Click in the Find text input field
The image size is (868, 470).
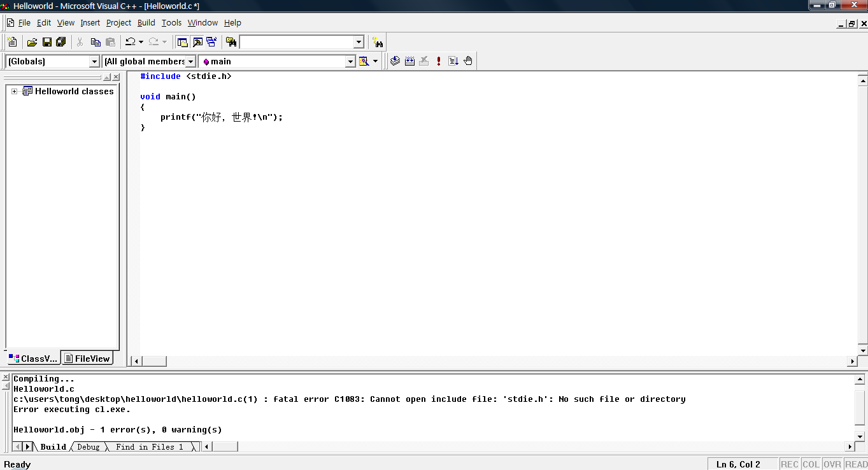point(296,42)
